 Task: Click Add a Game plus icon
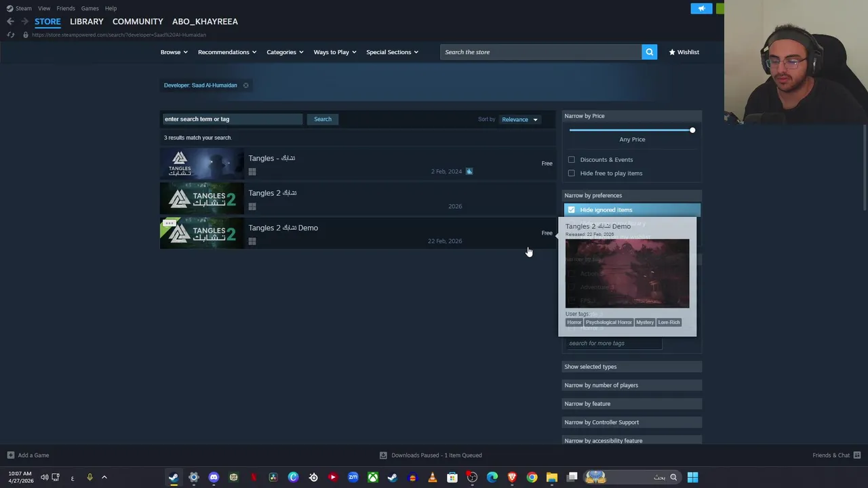[10, 455]
